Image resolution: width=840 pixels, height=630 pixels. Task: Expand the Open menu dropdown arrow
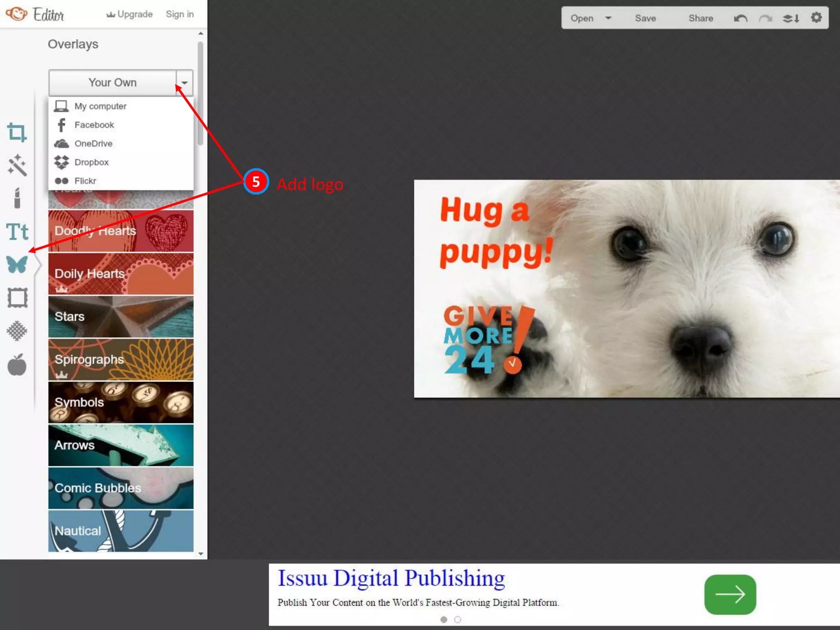608,18
